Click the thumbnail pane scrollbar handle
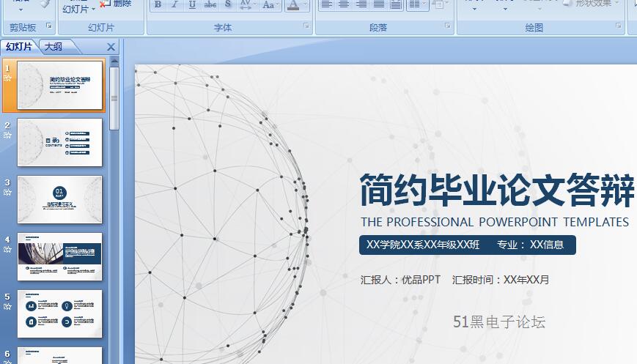Viewport: 637px width, 364px height. tap(114, 98)
